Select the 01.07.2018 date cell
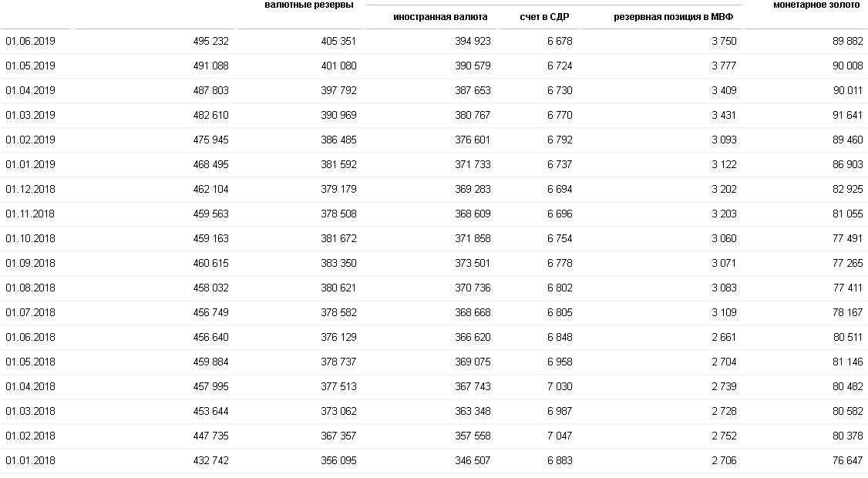Image resolution: width=868 pixels, height=478 pixels. (x=30, y=313)
